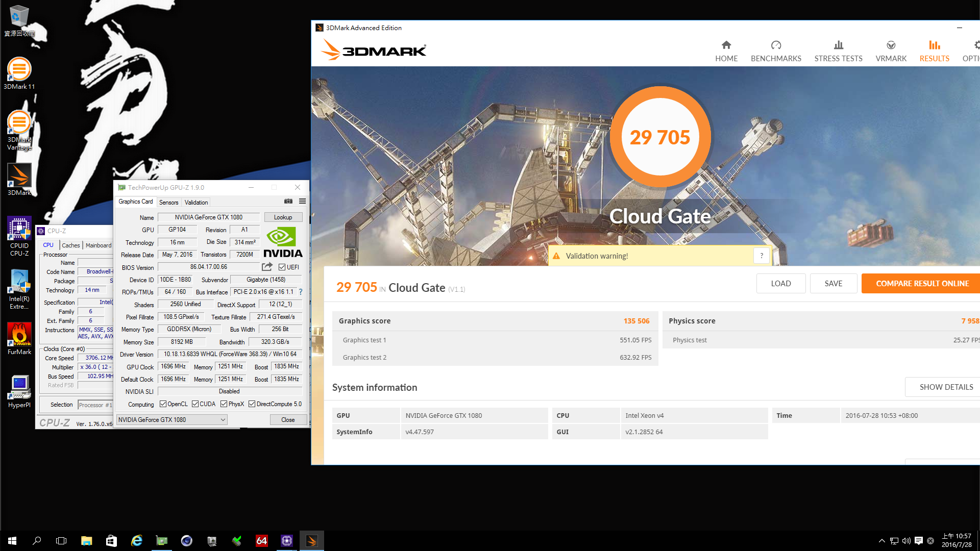The height and width of the screenshot is (551, 980).
Task: Toggle the UEFI checkbox in GPU-Z
Action: [x=282, y=267]
